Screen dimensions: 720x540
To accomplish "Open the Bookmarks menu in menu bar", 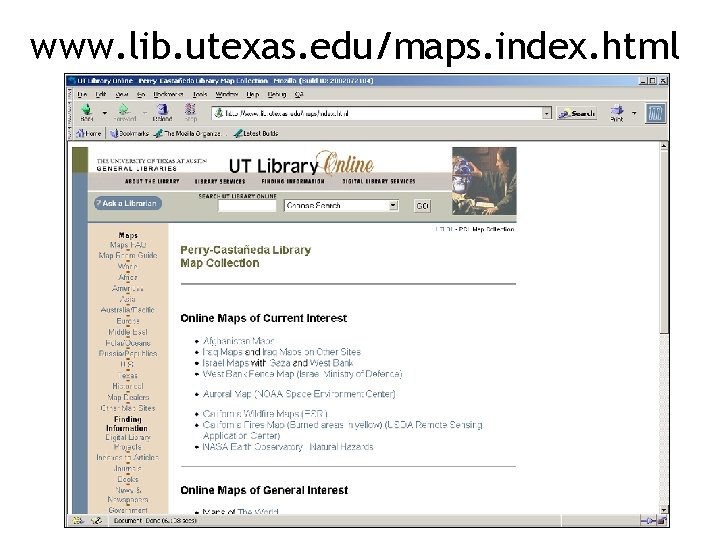I will [168, 94].
